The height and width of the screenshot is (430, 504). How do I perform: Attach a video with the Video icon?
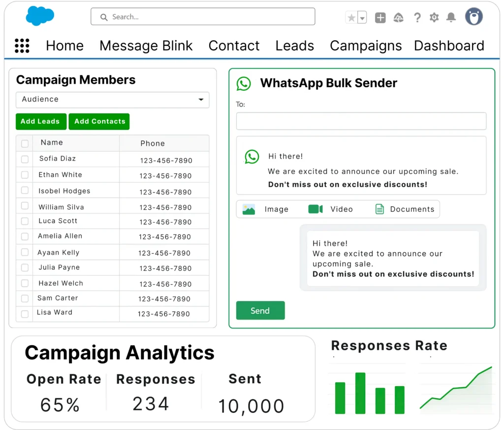tap(315, 209)
